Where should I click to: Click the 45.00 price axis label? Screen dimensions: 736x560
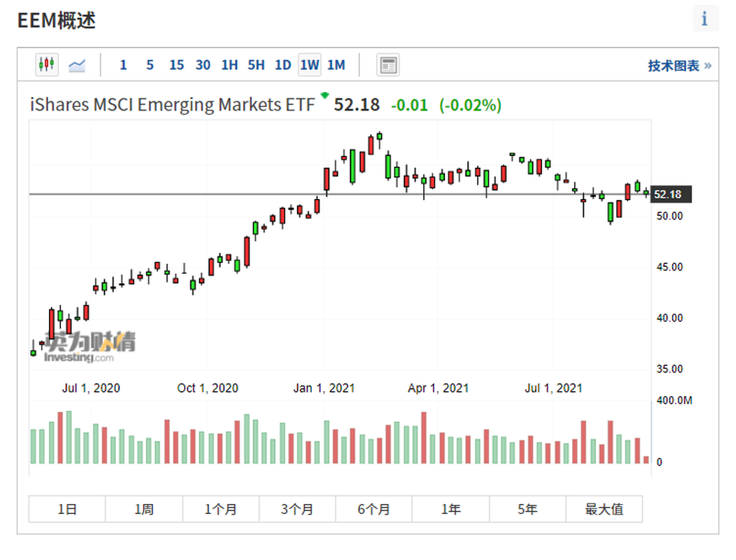[x=669, y=267]
